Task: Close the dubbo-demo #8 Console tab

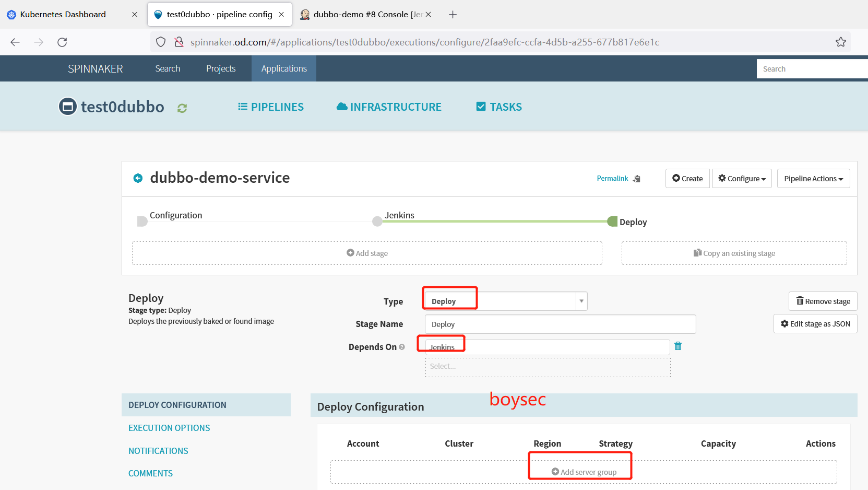Action: point(428,15)
